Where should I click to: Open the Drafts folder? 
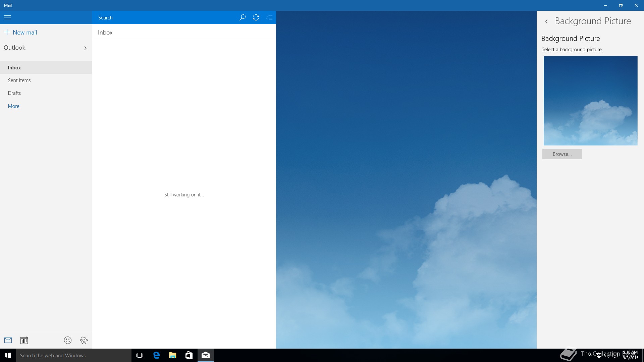[x=14, y=93]
